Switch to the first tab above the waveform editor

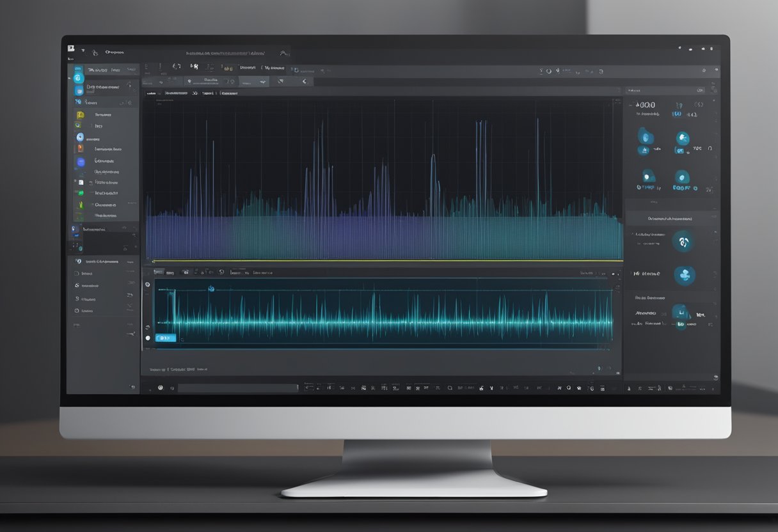coord(152,92)
